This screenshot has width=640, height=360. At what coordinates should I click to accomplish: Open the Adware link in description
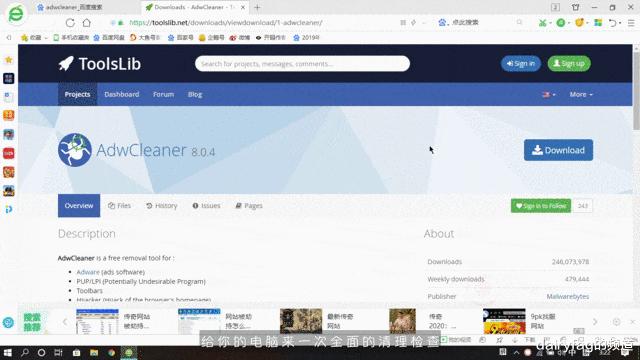(x=88, y=272)
